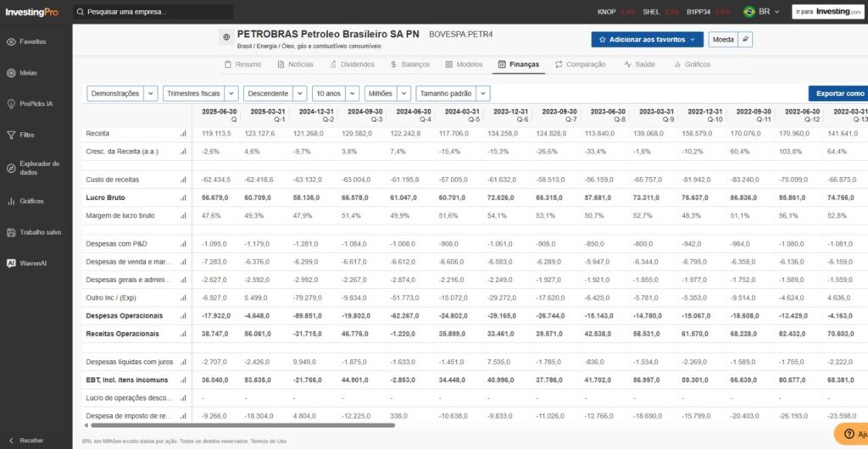Screen dimensions: 868x449
Task: Click the Pesquisar uma empresa search field
Action: tap(153, 12)
